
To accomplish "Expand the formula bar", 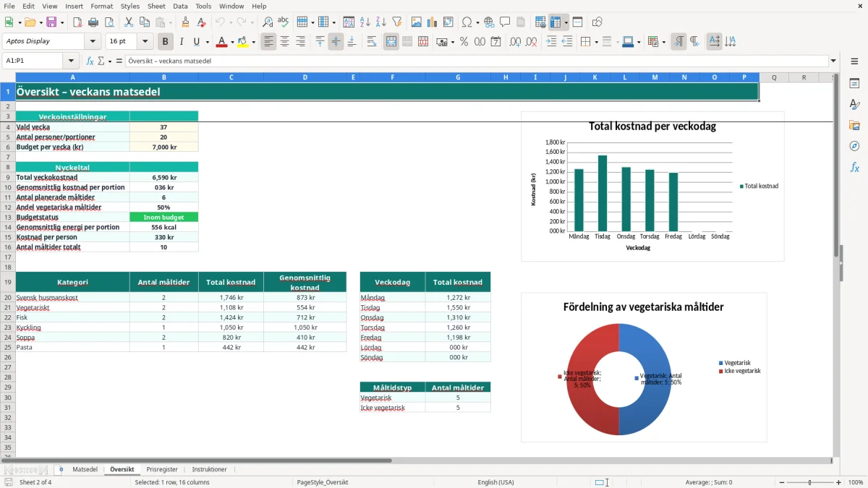I will coord(833,61).
